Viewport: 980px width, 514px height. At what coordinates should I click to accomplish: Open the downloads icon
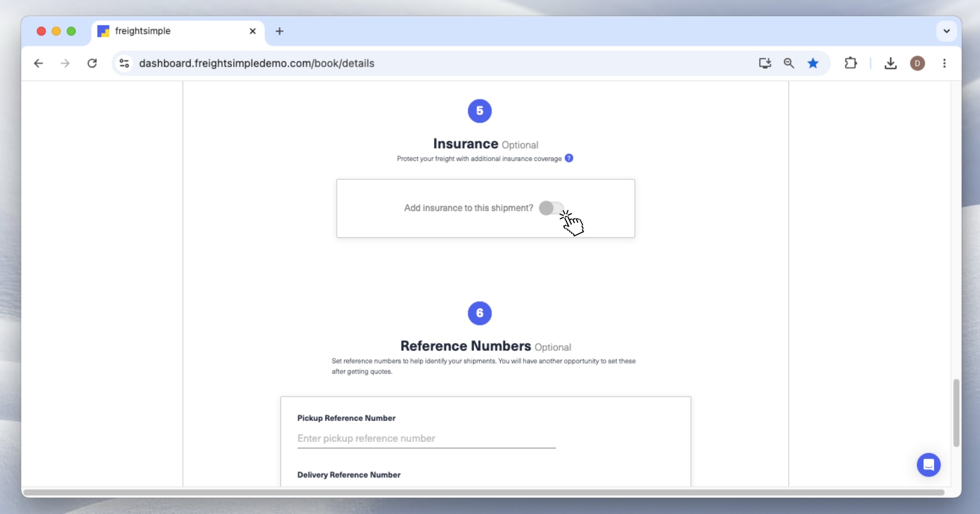(x=891, y=63)
